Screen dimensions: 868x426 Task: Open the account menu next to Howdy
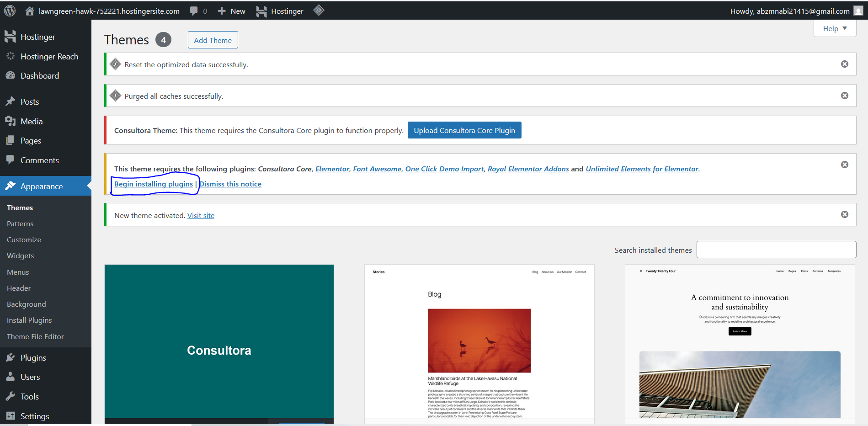click(x=857, y=10)
